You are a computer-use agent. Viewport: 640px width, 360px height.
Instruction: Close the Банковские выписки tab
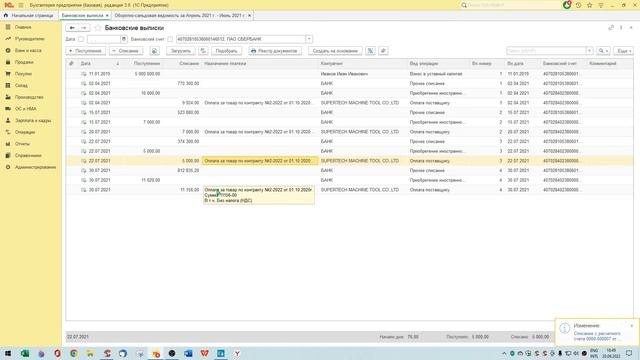pos(107,16)
